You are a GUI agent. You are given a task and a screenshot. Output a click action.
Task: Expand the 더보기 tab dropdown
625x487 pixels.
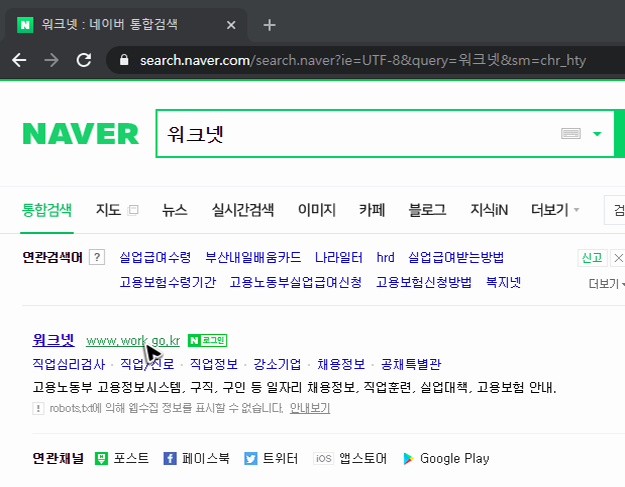tap(555, 210)
